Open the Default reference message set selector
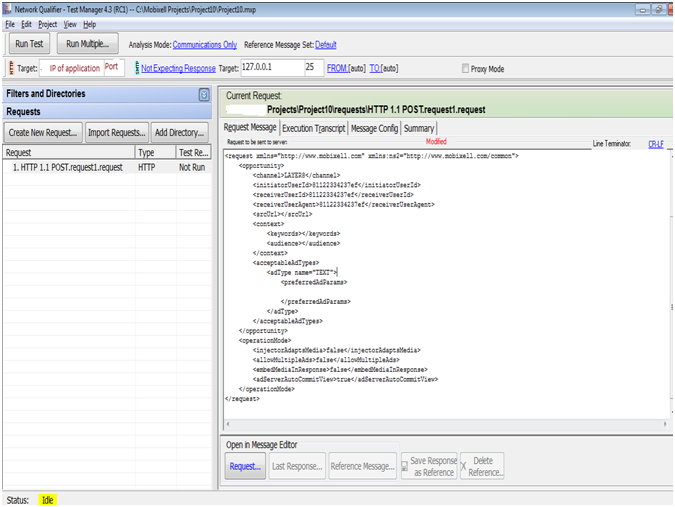This screenshot has height=507, width=675. click(326, 45)
